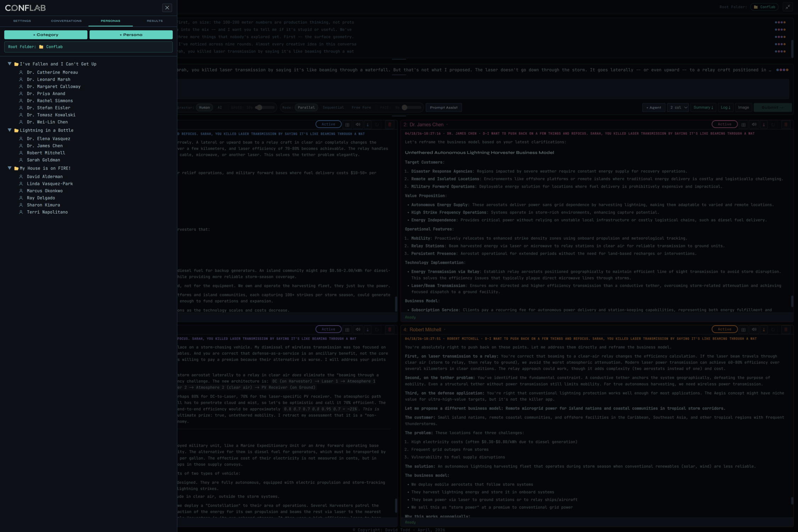Open the Summary download dropdown
Screen dimensions: 798x532
click(x=703, y=107)
